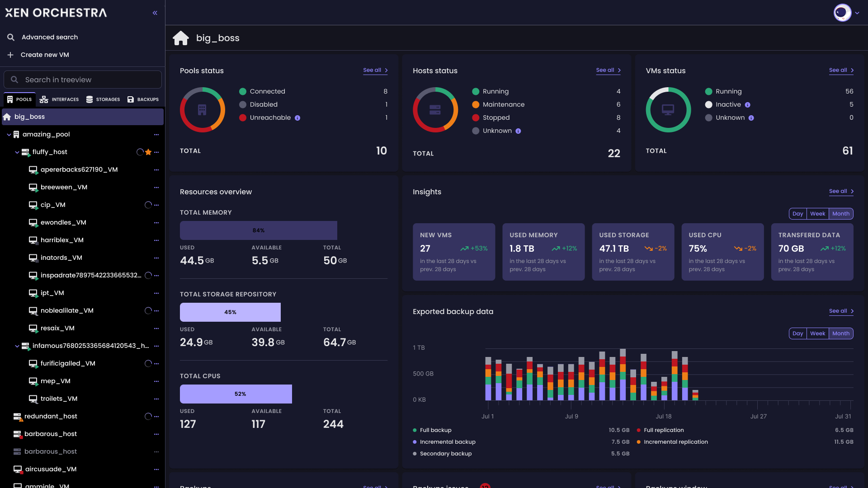868x488 pixels.
Task: Open the user account dropdown arrow
Action: [857, 13]
